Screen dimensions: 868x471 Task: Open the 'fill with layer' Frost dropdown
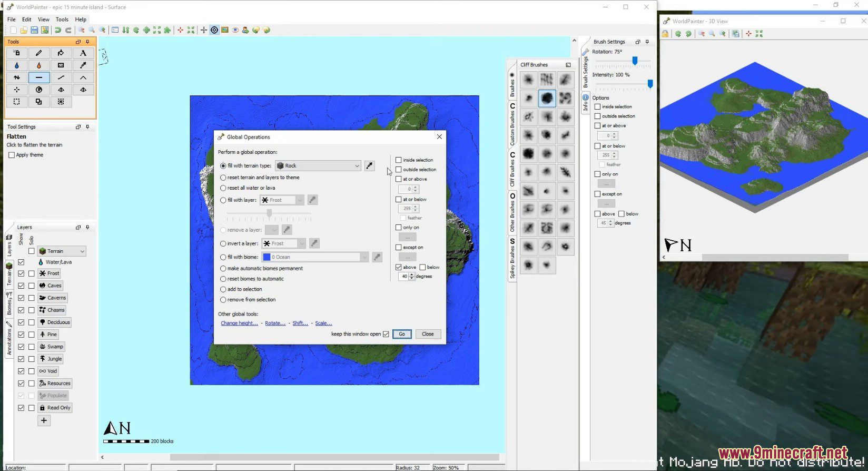click(x=282, y=200)
